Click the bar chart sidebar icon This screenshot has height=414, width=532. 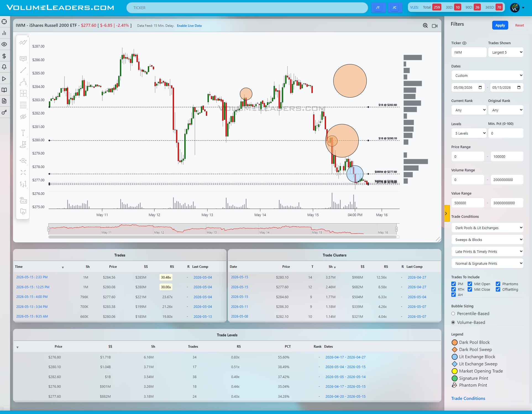[x=4, y=33]
